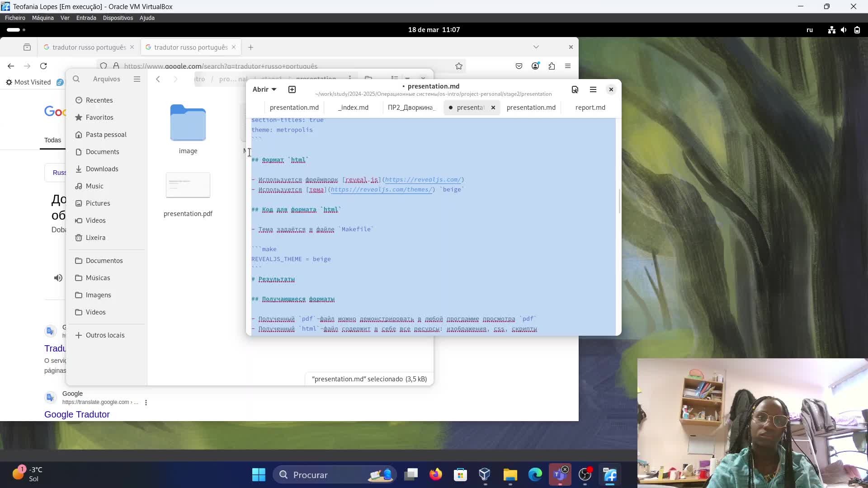
Task: Open the Firefox account icon
Action: [535, 66]
